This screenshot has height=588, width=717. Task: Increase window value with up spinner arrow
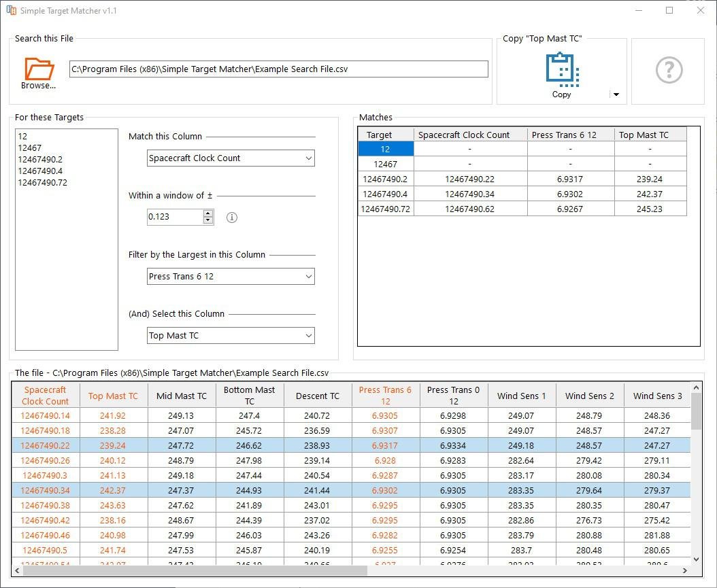pos(208,213)
